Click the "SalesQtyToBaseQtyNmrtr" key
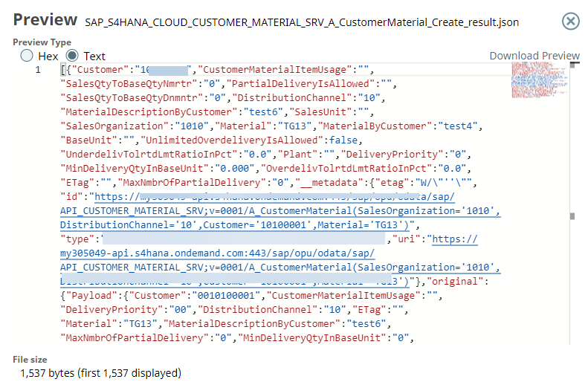The height and width of the screenshot is (382, 588). pyautogui.click(x=129, y=83)
